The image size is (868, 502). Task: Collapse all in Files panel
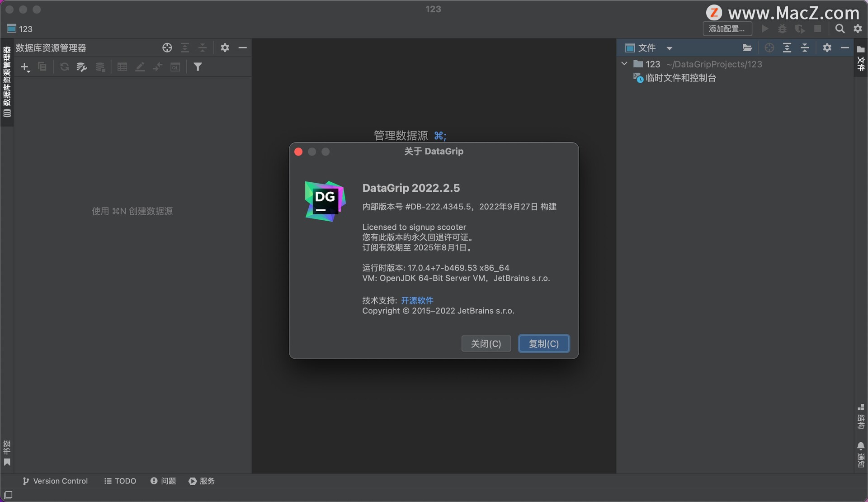(805, 47)
